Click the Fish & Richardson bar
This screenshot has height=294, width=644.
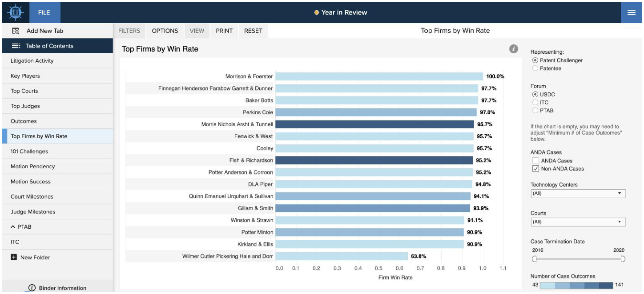374,160
